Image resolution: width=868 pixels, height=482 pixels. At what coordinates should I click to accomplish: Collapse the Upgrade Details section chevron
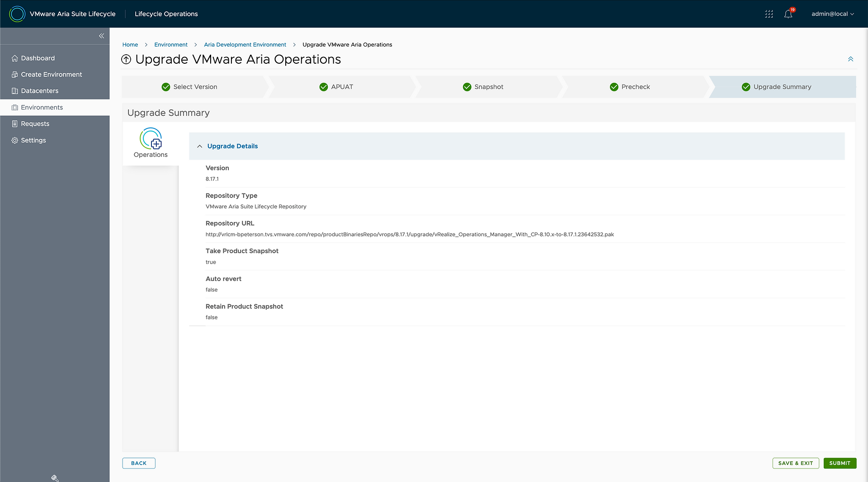199,146
